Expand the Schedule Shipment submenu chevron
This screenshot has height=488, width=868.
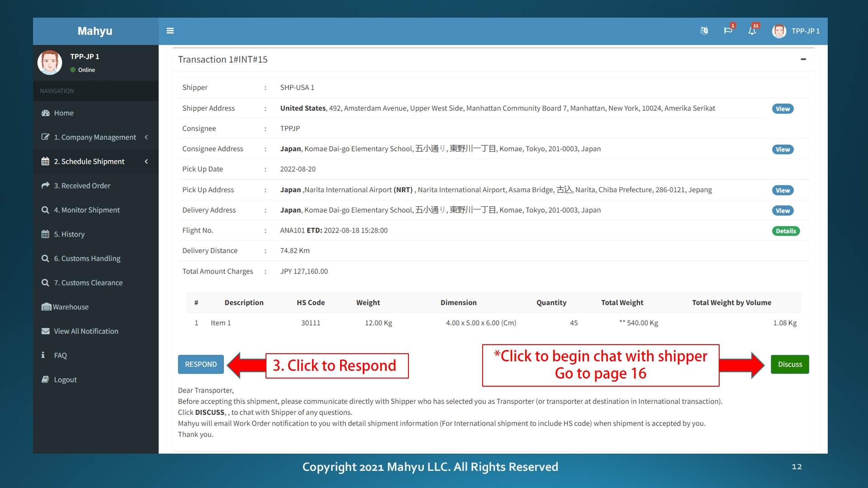click(147, 161)
